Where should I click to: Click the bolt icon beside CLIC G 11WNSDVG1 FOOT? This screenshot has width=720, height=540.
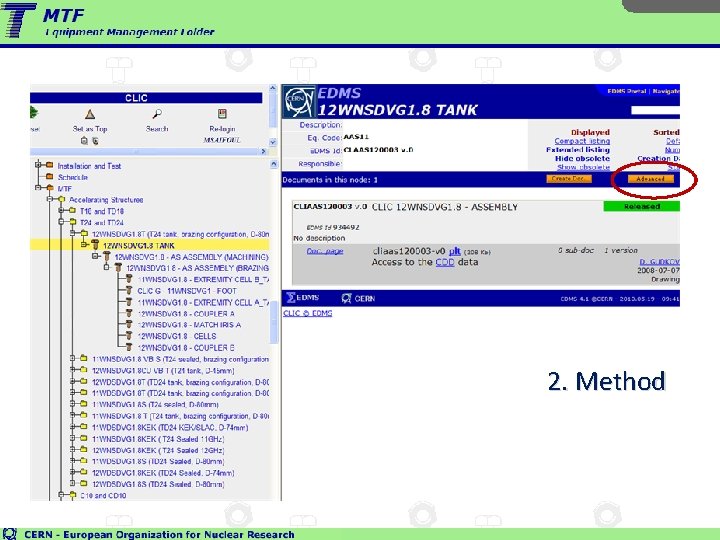[x=129, y=290]
